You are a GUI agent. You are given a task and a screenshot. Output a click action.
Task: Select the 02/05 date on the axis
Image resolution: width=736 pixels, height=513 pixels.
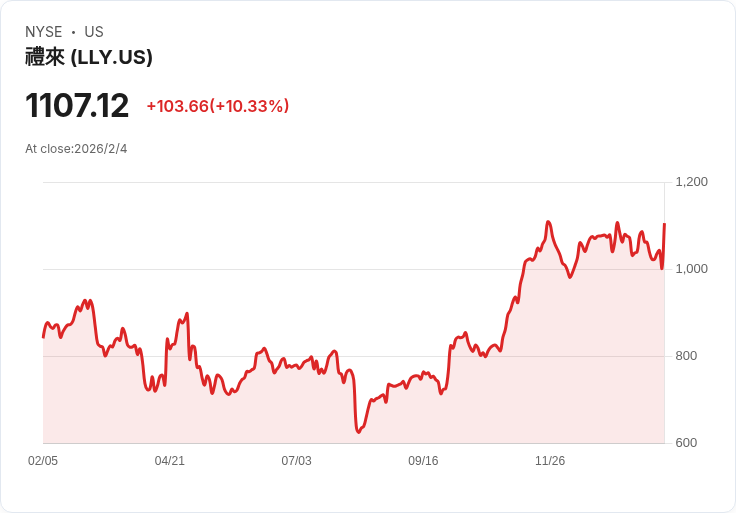(43, 461)
